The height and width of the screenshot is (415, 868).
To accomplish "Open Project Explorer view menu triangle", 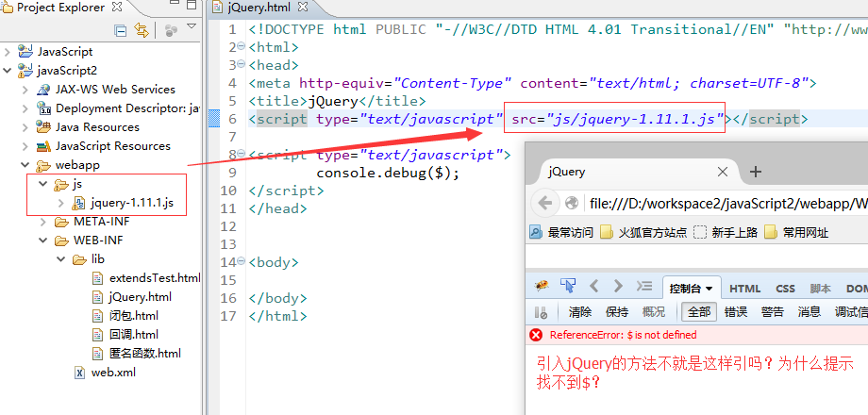I will [x=192, y=26].
